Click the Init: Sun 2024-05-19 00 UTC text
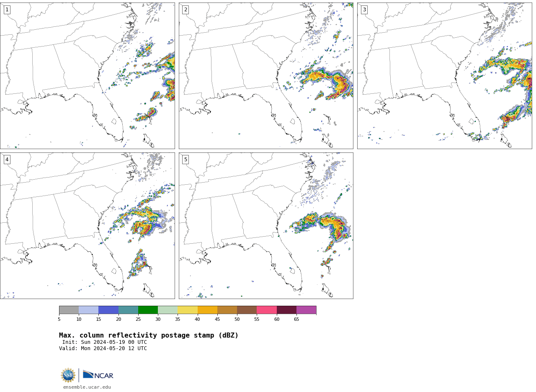536x392 pixels. (105, 342)
